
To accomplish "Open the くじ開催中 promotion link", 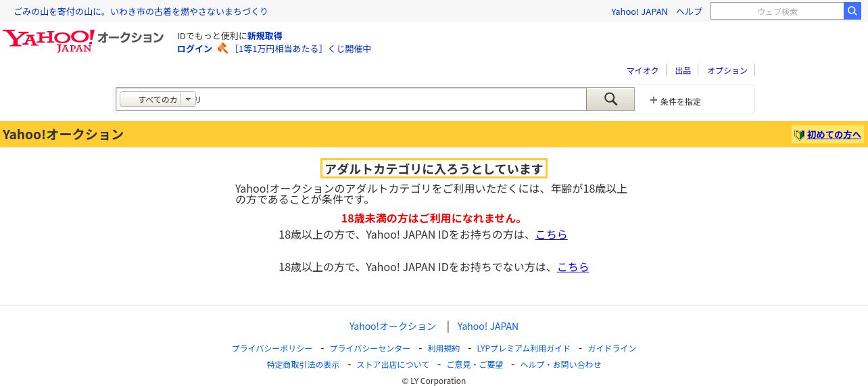I will 301,49.
